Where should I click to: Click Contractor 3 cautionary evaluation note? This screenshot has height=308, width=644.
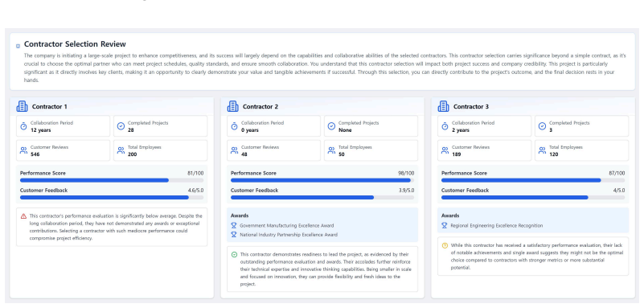(533, 257)
